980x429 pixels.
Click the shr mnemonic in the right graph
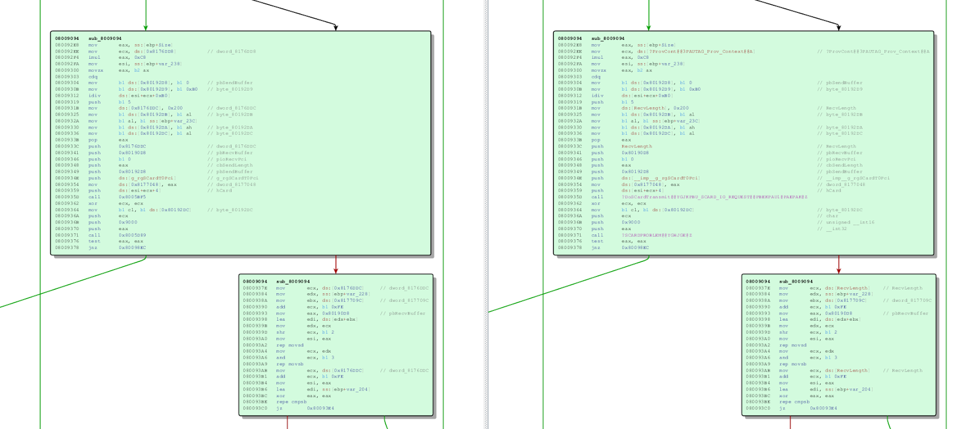(783, 332)
